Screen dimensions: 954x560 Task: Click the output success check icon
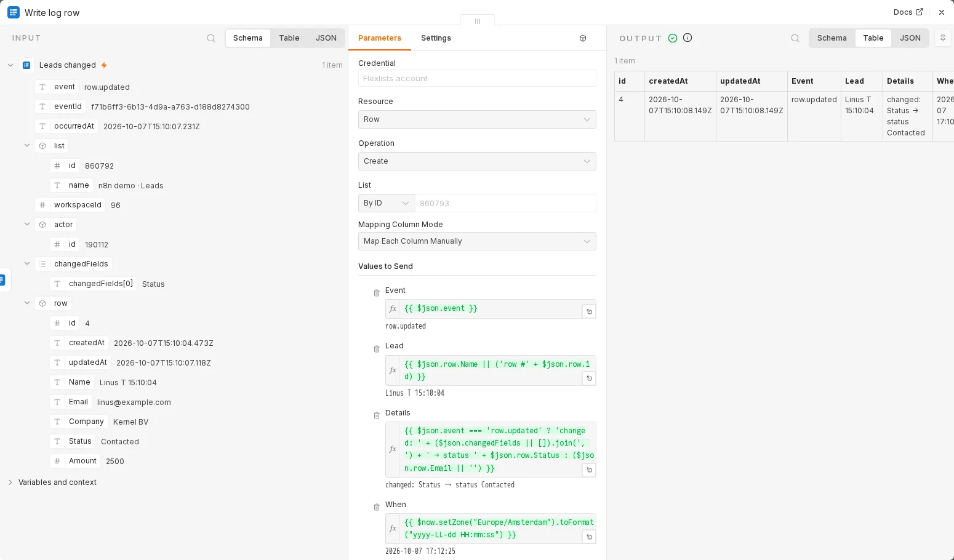pos(673,38)
